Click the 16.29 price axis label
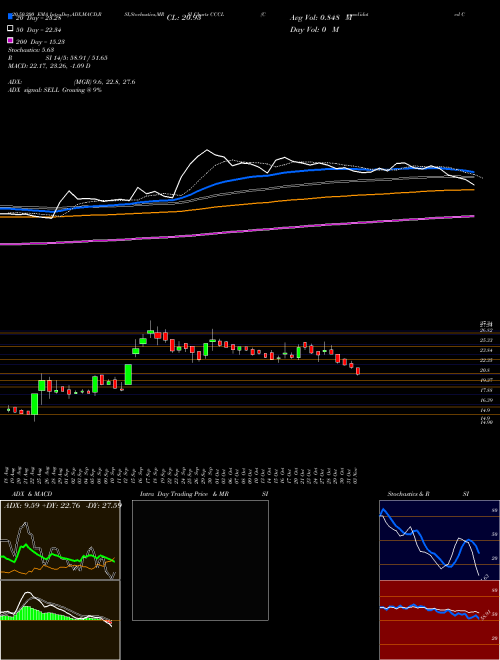The height and width of the screenshot is (660, 500). point(486,400)
